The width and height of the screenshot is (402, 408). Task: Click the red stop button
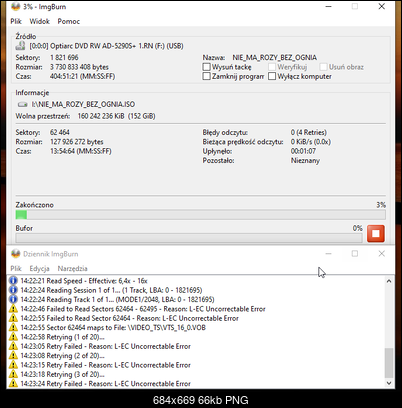(376, 233)
